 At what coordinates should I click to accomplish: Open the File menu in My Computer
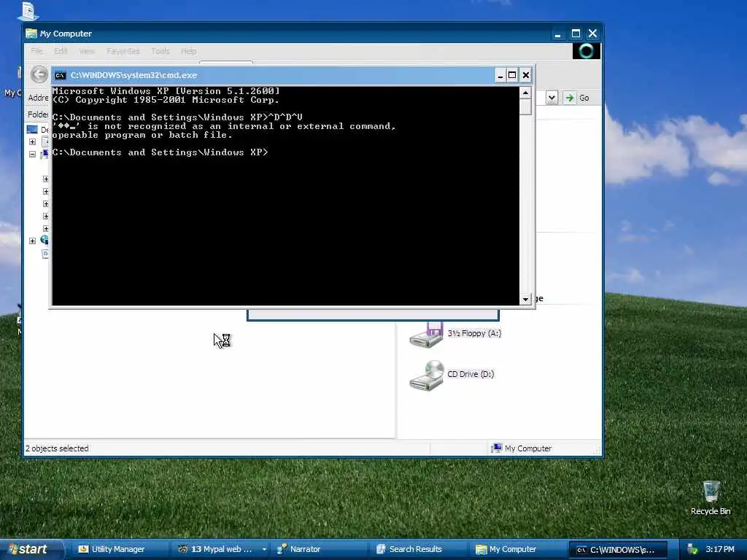(36, 51)
